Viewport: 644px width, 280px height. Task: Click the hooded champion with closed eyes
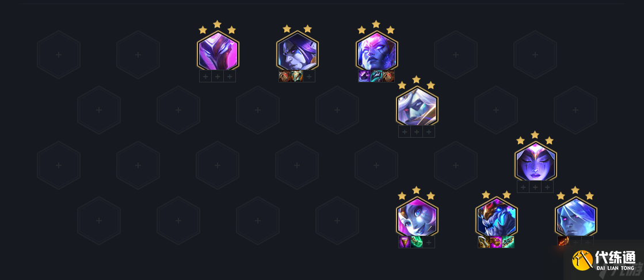(536, 161)
